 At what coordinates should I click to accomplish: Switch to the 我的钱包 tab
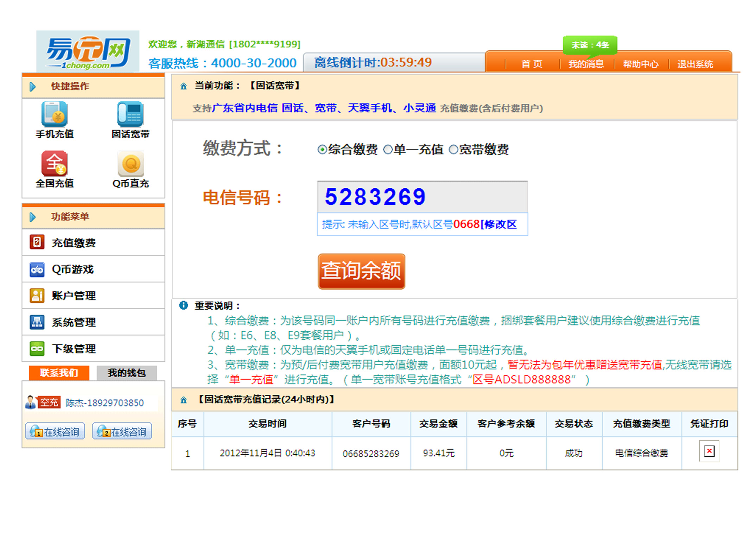click(127, 373)
